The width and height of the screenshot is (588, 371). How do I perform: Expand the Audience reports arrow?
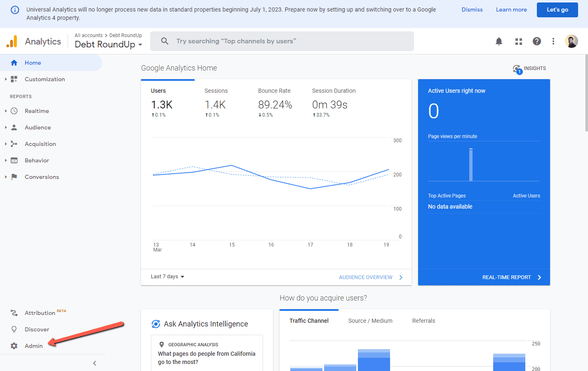(x=6, y=127)
